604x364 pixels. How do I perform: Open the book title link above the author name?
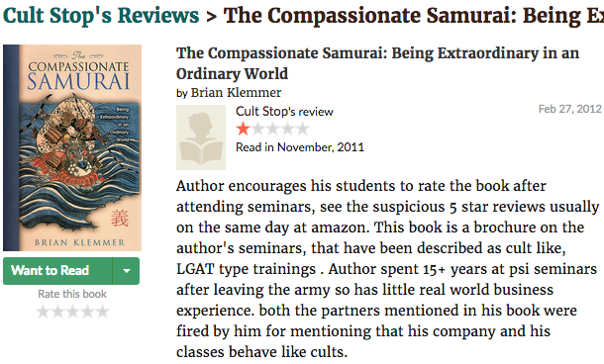pyautogui.click(x=377, y=63)
